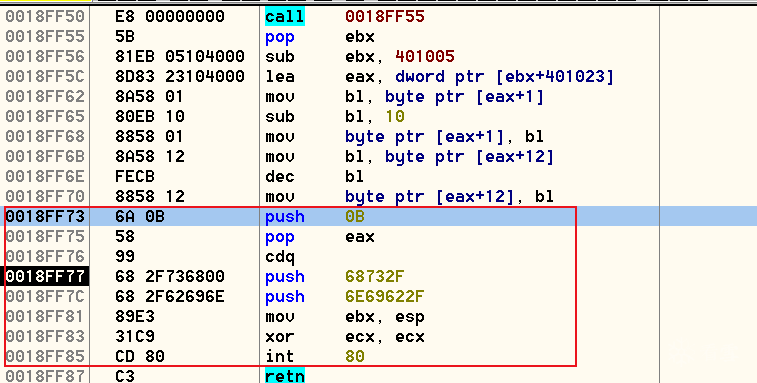Select address 0018FF50 call row
The height and width of the screenshot is (383, 757).
tap(378, 16)
